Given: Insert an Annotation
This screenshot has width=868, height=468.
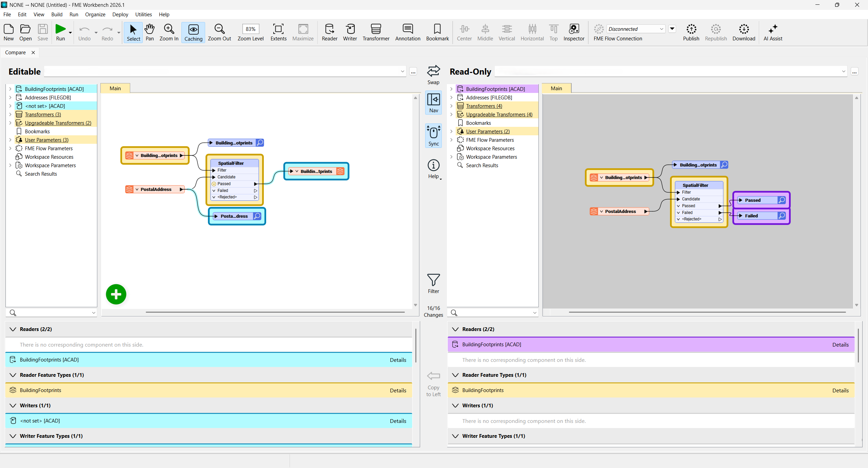Looking at the screenshot, I should [408, 32].
